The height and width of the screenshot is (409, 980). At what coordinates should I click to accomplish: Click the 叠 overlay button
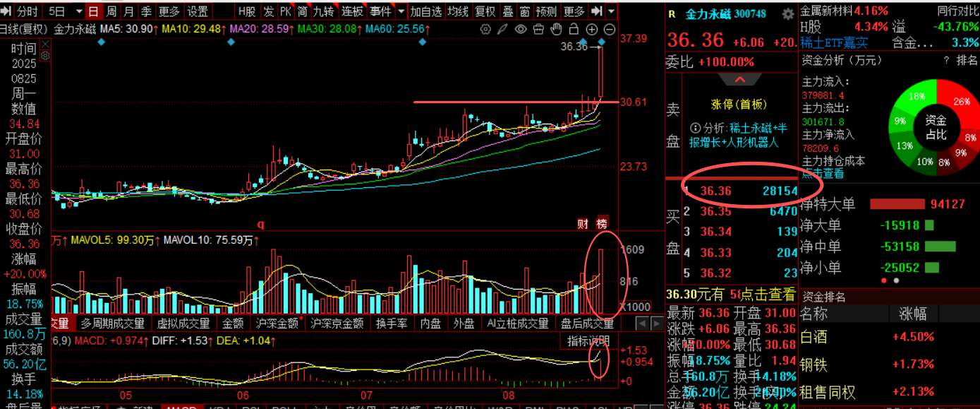(507, 11)
